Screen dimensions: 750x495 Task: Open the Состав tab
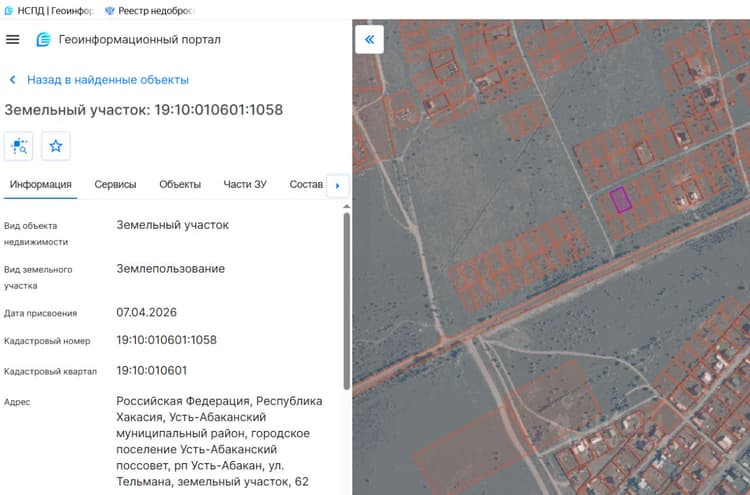pos(306,185)
